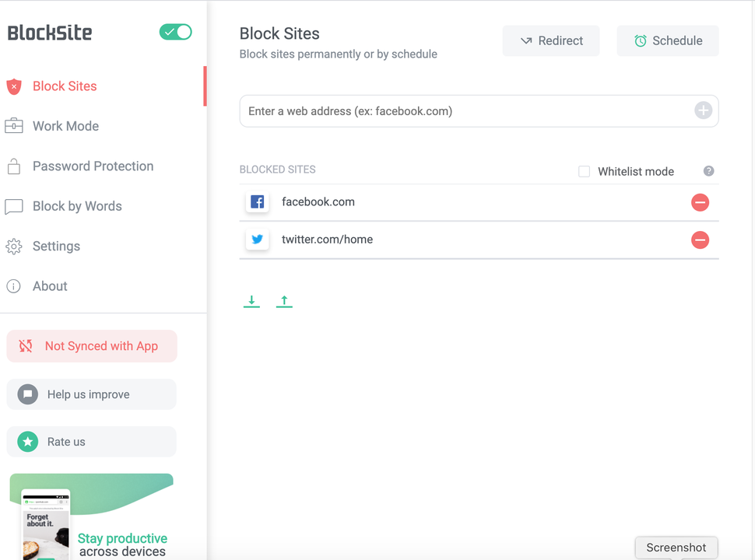Click the Schedule button
Viewport: 755px width, 560px height.
pos(668,41)
